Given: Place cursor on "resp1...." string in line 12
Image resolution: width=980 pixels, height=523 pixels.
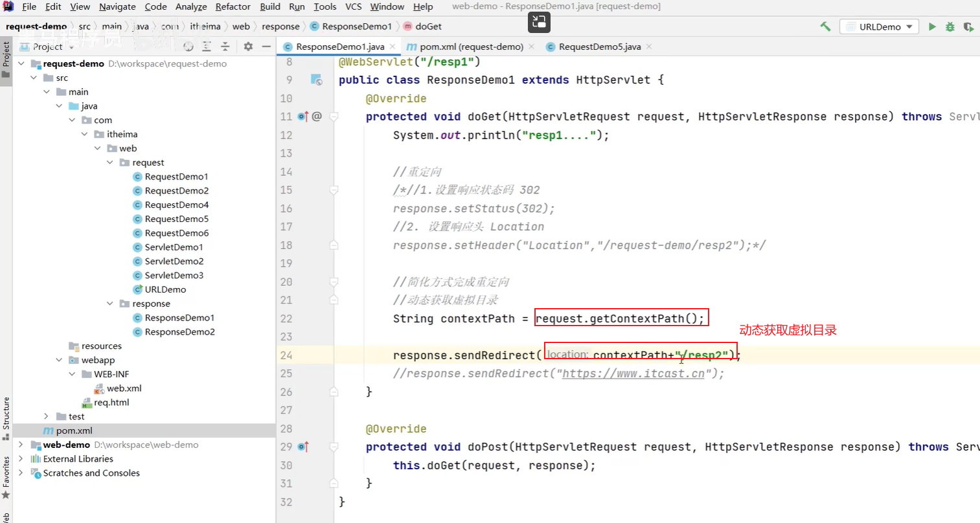Looking at the screenshot, I should coord(559,135).
